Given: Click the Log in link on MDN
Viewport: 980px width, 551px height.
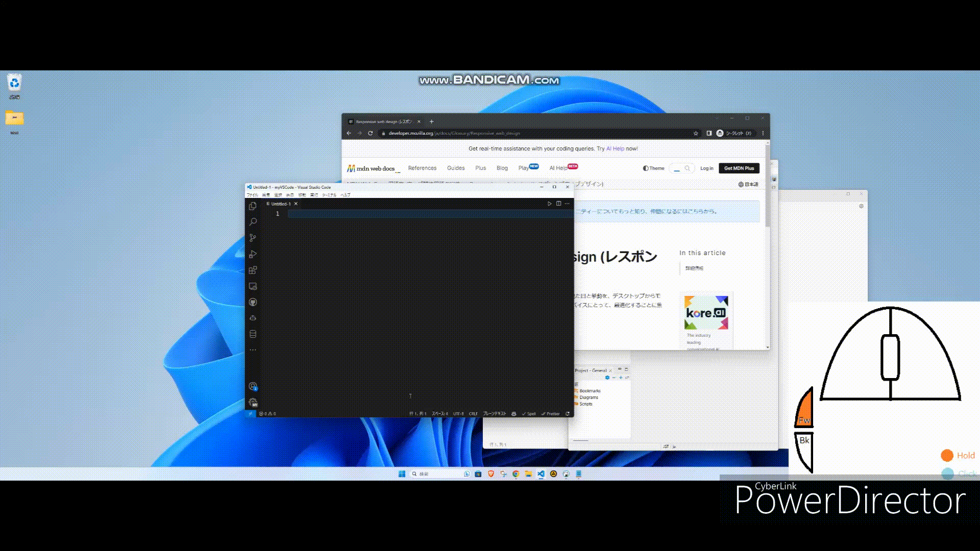Looking at the screenshot, I should [x=706, y=168].
